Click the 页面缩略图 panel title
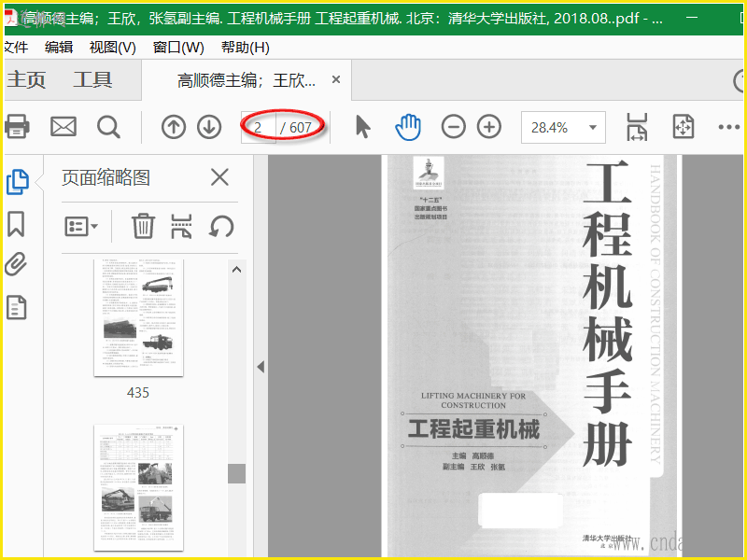 [106, 177]
